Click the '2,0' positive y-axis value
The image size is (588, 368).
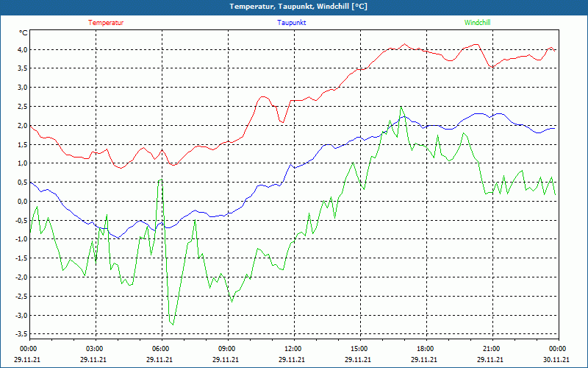[23, 125]
